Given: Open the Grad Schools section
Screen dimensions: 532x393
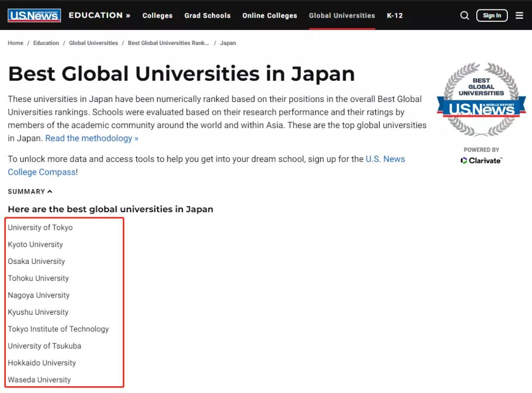Looking at the screenshot, I should point(207,15).
